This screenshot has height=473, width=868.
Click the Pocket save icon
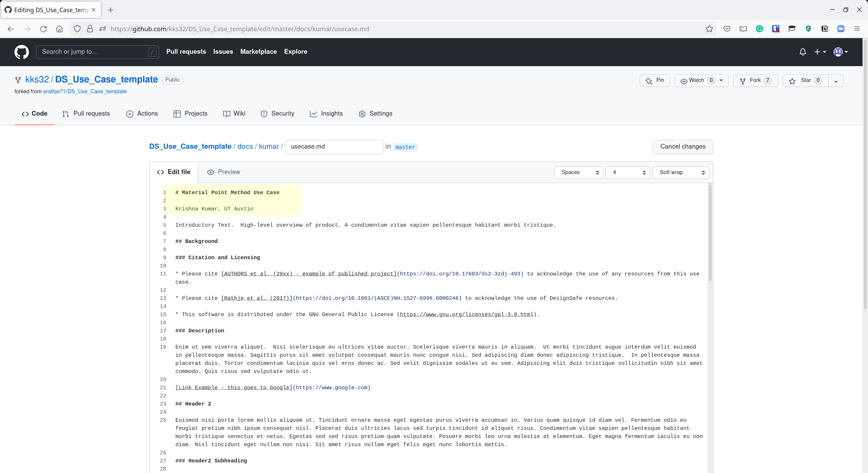pyautogui.click(x=727, y=29)
